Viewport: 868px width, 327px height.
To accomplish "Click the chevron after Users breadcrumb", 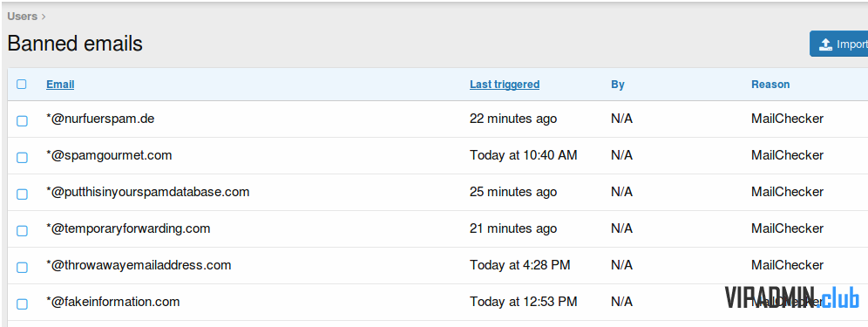I will tap(44, 17).
